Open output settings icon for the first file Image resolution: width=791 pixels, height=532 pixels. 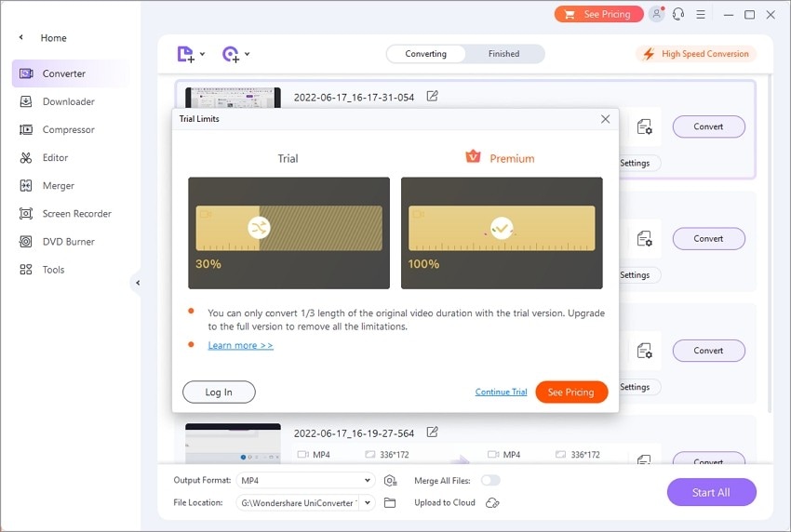[x=644, y=126]
